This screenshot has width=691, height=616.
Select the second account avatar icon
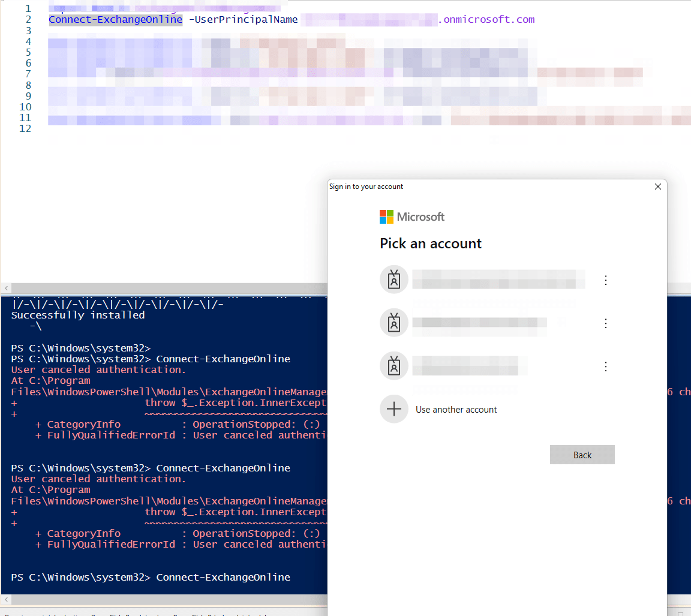pos(393,323)
